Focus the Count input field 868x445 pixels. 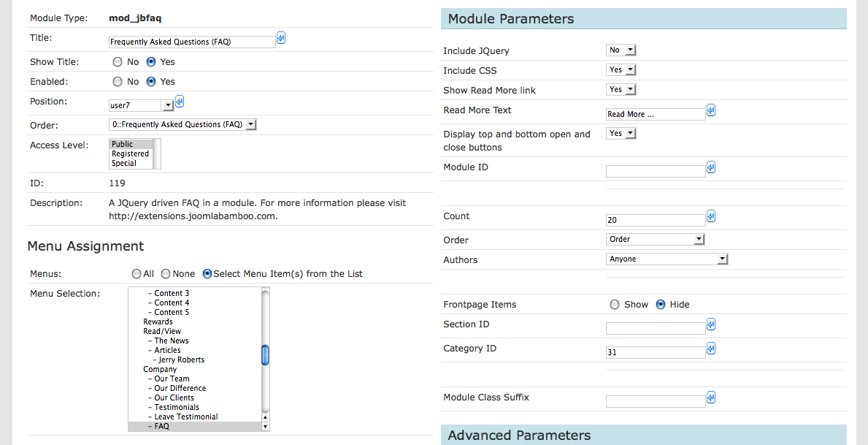point(656,220)
